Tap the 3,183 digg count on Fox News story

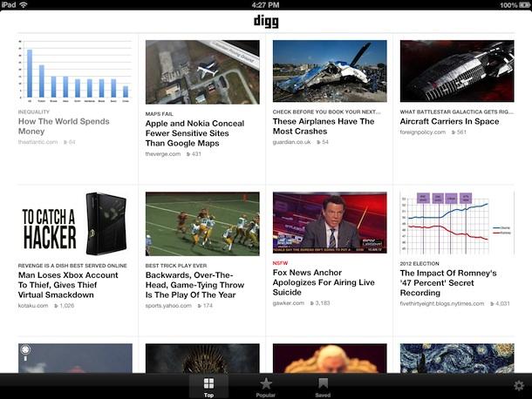pos(319,303)
